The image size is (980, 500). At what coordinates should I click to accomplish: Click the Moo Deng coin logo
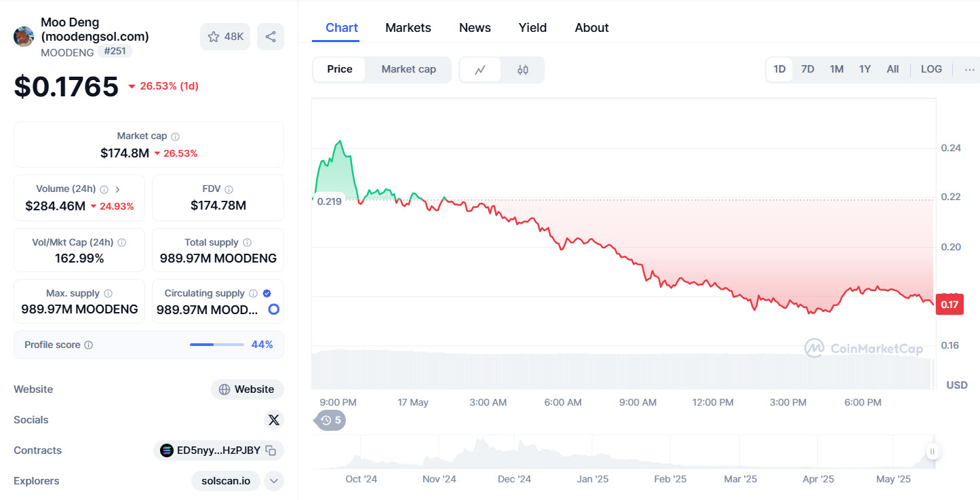click(24, 37)
